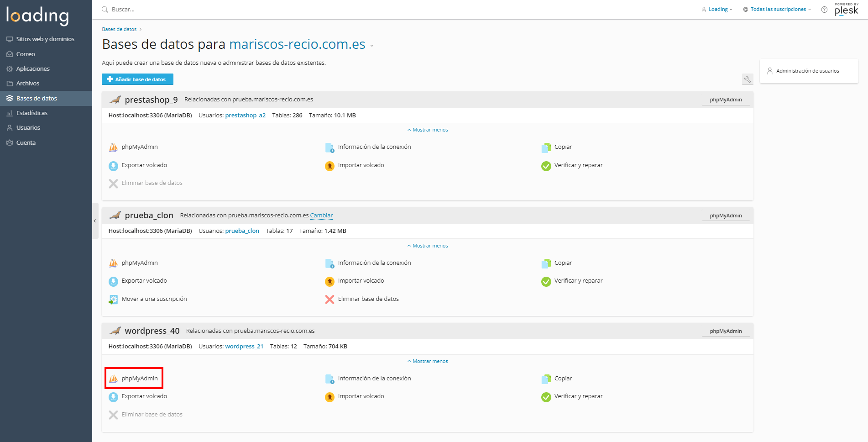Click Administración de usuarios in the right panel
The height and width of the screenshot is (442, 868).
pos(809,71)
